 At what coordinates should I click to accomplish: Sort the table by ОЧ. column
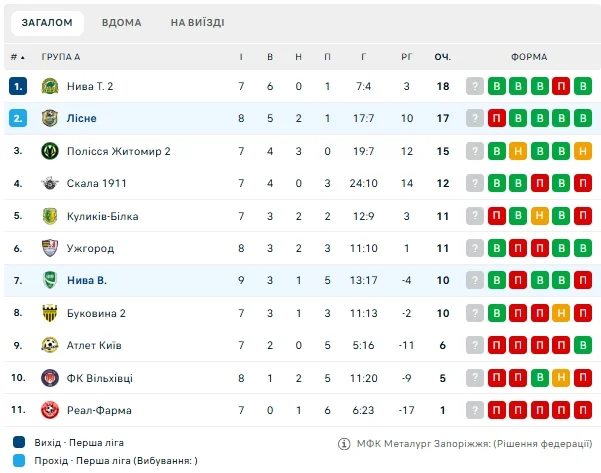(443, 57)
